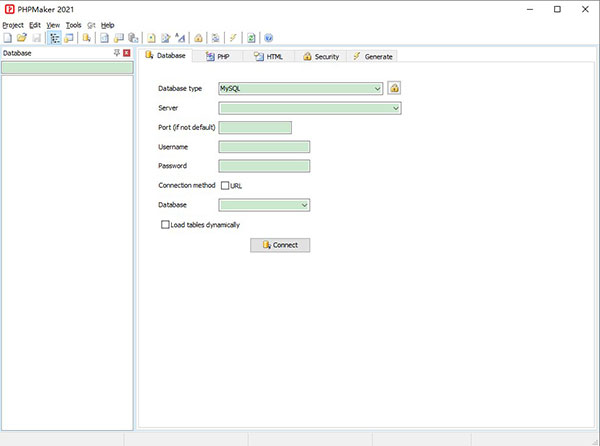Image resolution: width=600 pixels, height=446 pixels.
Task: Pin the Database side panel
Action: 116,52
